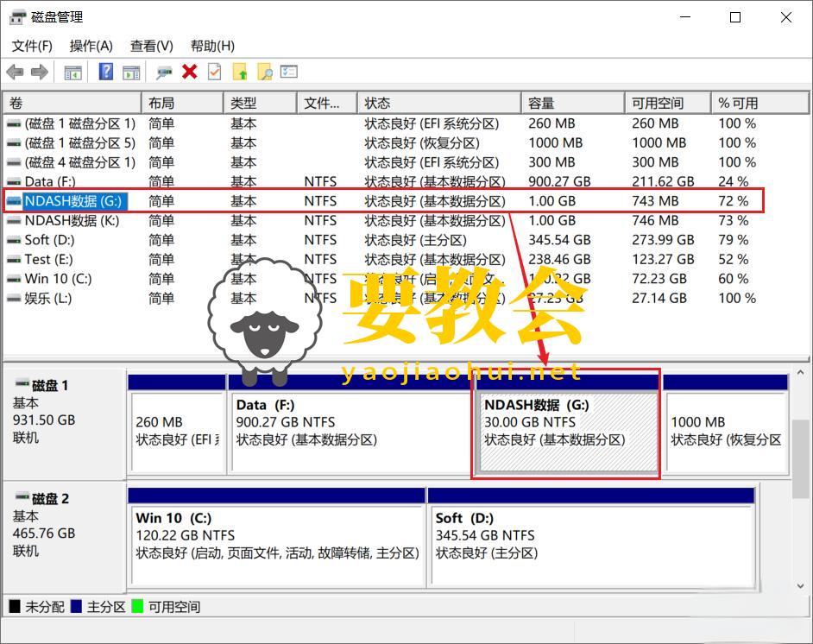Click the Back arrow toolbar icon
Screen dimensions: 813x644
coord(15,72)
